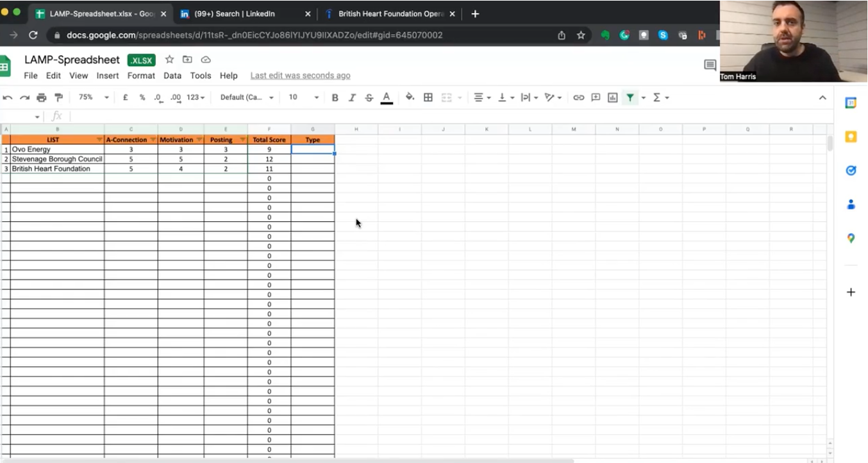Viewport: 868px width, 463px height.
Task: Bookmark this page with the star
Action: [x=581, y=35]
